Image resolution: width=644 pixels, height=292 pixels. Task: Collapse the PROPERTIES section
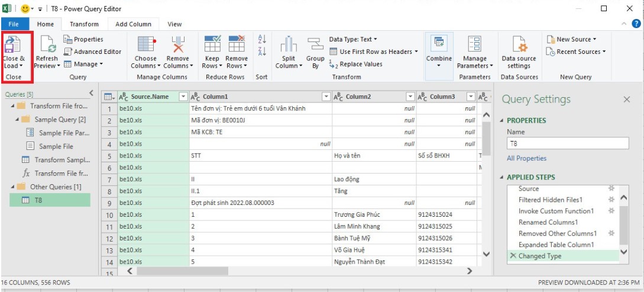point(501,120)
